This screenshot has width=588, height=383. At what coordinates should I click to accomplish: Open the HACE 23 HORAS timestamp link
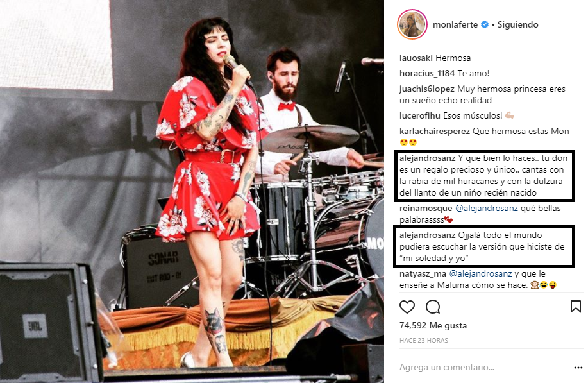click(x=424, y=341)
